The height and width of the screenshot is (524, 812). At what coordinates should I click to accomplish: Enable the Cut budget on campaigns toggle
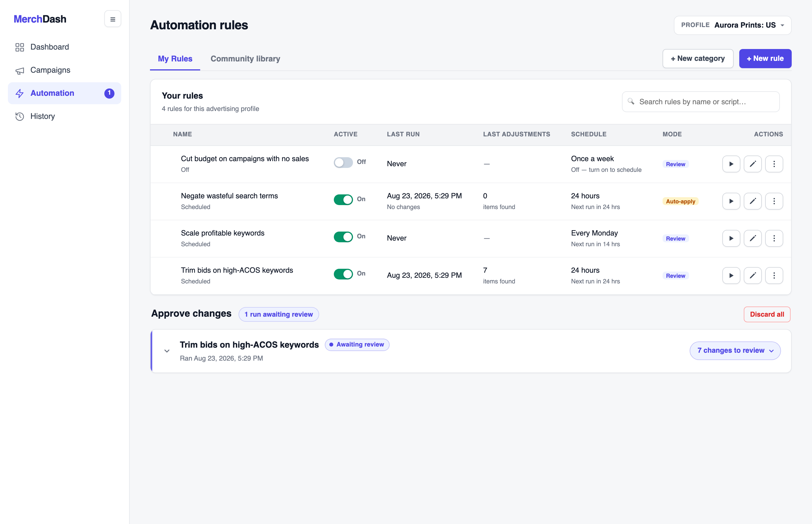pos(343,162)
